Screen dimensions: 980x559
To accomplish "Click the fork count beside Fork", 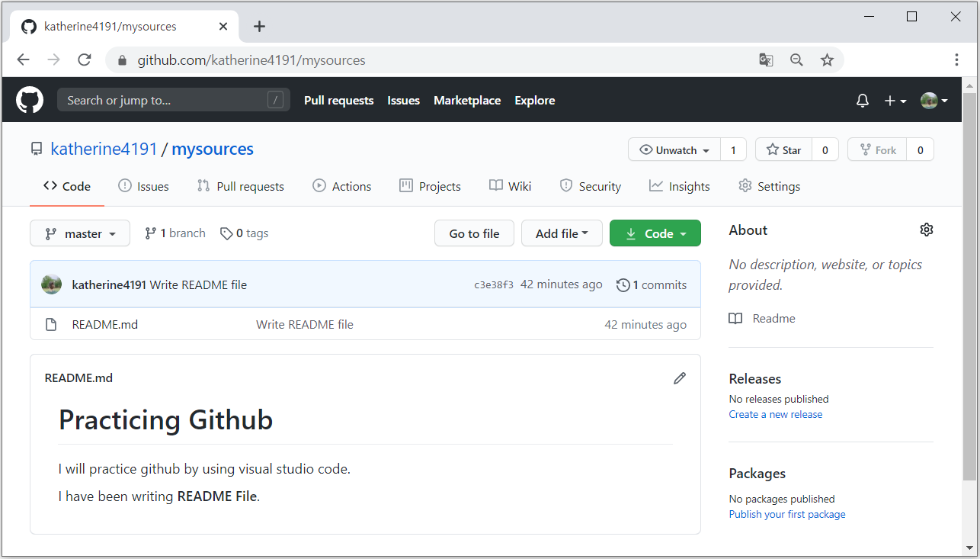I will [x=920, y=149].
